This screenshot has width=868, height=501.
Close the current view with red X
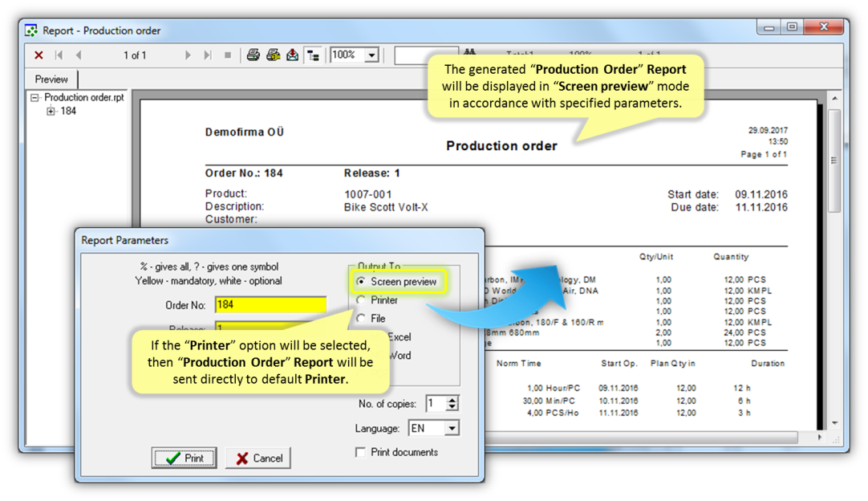click(39, 55)
